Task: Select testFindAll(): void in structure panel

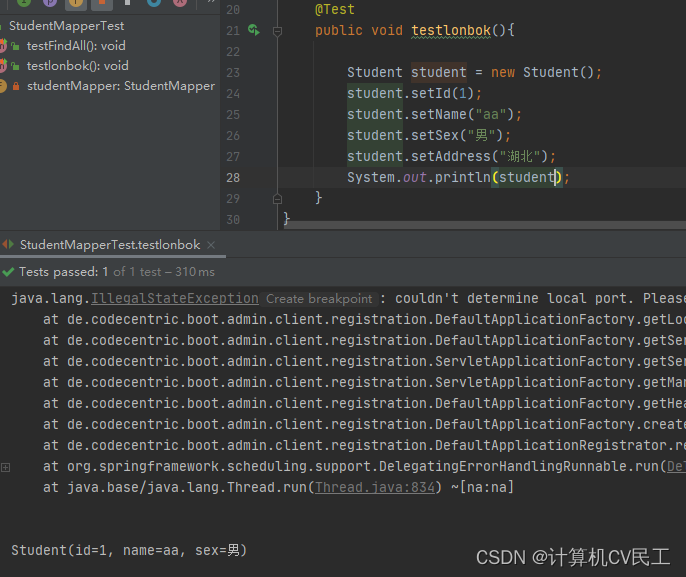Action: coord(76,46)
